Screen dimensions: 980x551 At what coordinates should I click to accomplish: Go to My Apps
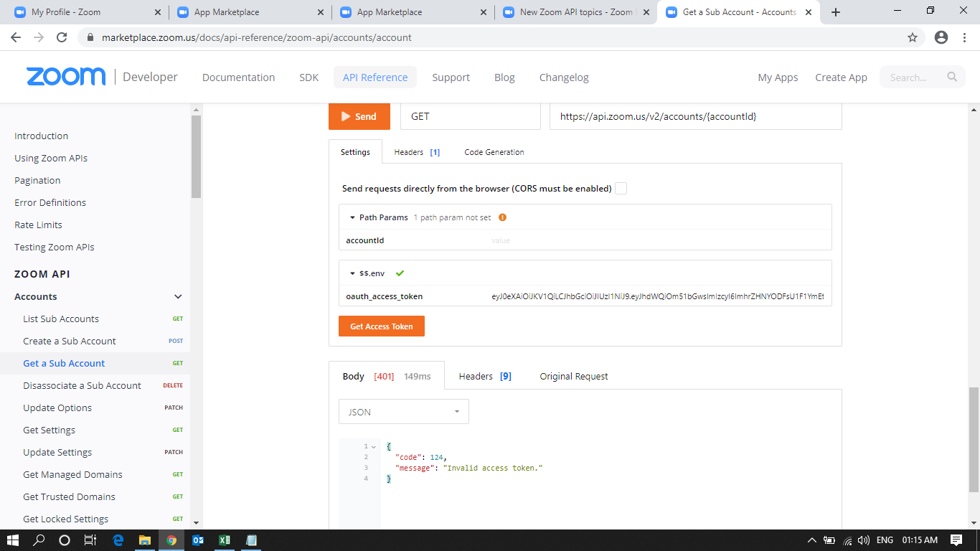778,77
